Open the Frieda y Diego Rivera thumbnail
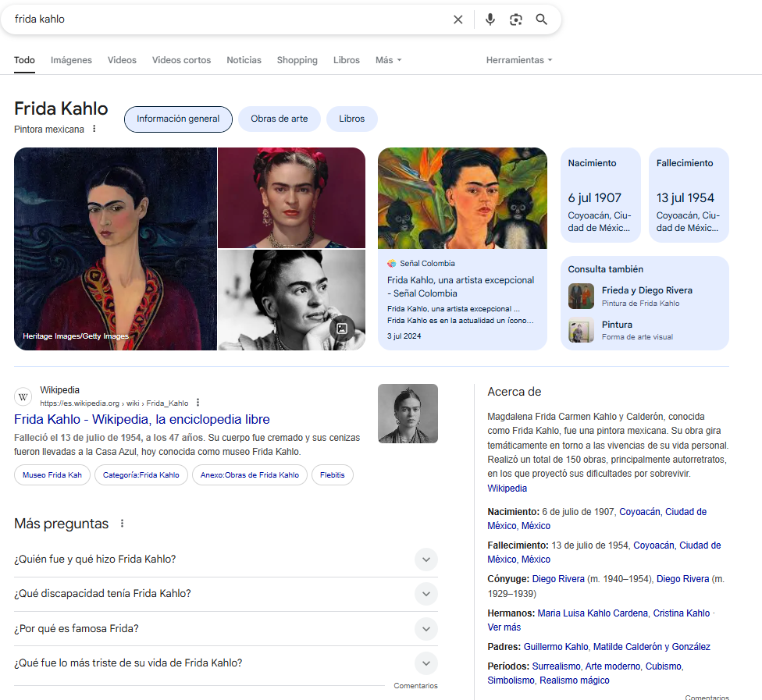The width and height of the screenshot is (762, 700). coord(580,297)
